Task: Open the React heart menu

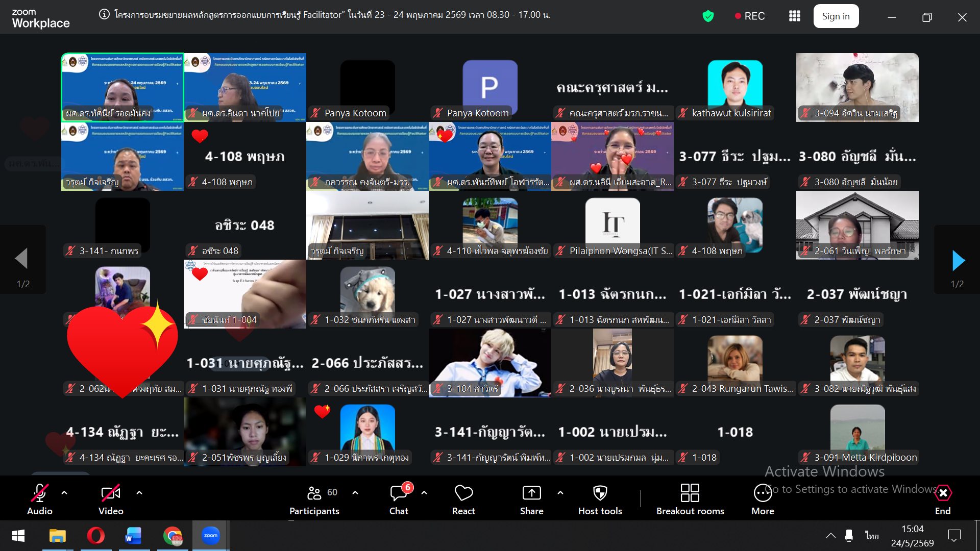Action: click(x=463, y=499)
